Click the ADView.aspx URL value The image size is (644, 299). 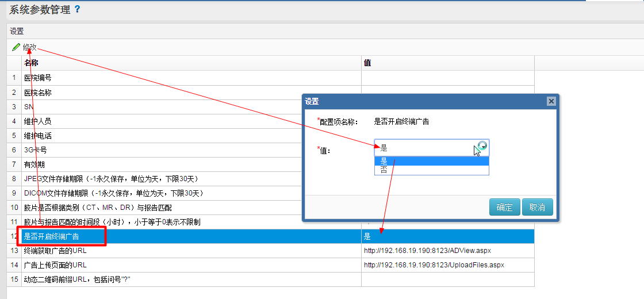[427, 251]
